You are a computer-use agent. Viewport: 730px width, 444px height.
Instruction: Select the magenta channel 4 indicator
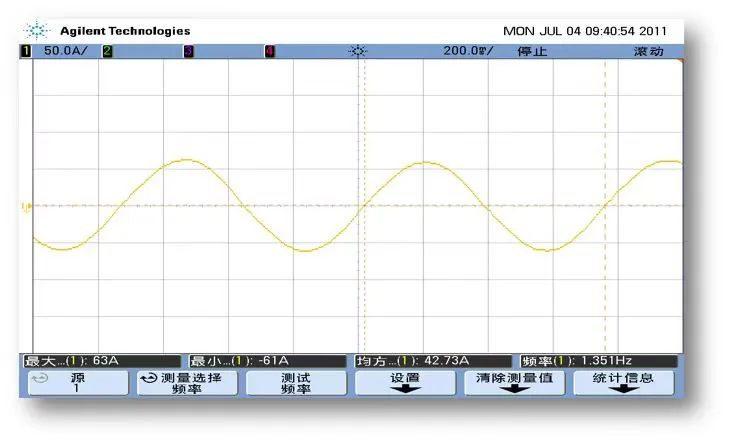pos(270,51)
